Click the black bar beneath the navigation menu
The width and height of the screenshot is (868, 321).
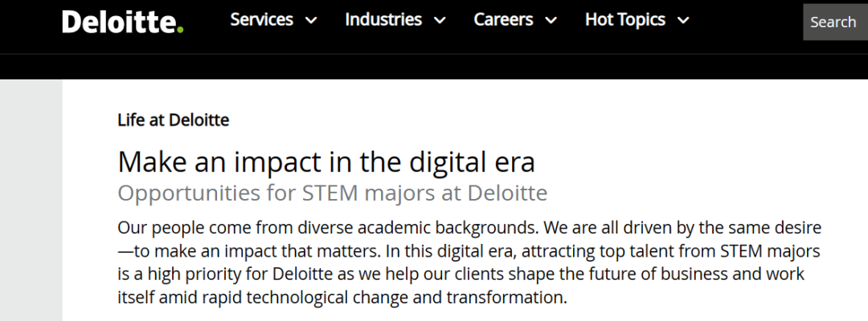434,67
